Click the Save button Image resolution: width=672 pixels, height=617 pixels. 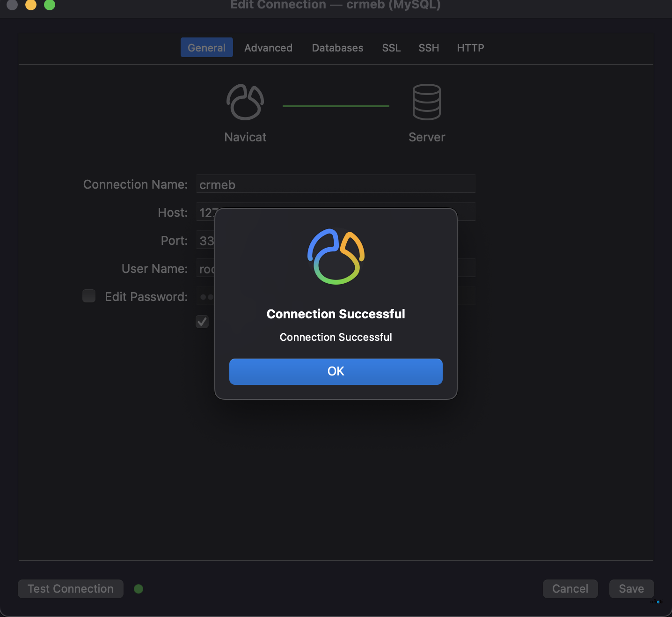631,588
